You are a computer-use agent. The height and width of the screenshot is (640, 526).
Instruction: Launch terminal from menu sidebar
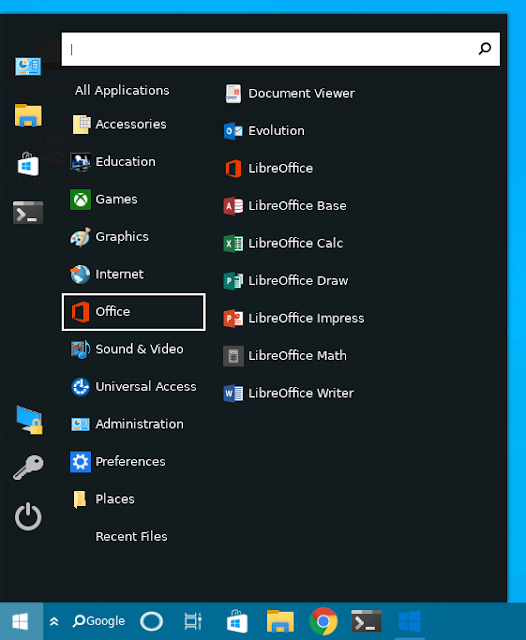(28, 213)
